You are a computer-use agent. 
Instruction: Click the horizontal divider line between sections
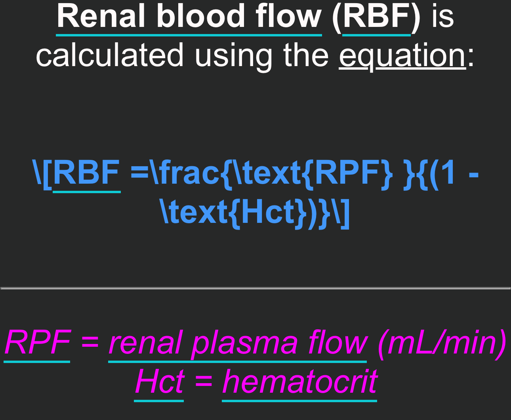[255, 288]
